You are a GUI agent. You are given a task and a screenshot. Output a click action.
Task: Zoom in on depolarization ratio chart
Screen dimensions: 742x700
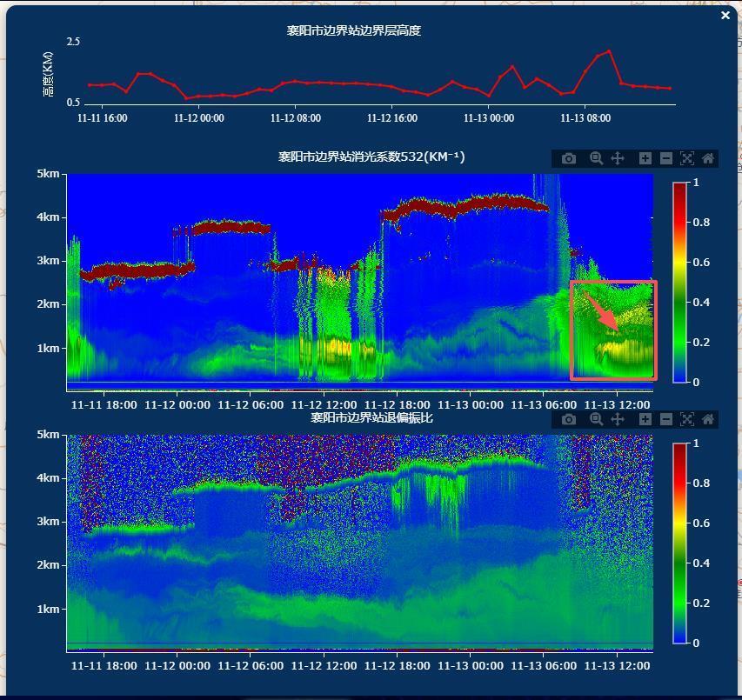645,419
